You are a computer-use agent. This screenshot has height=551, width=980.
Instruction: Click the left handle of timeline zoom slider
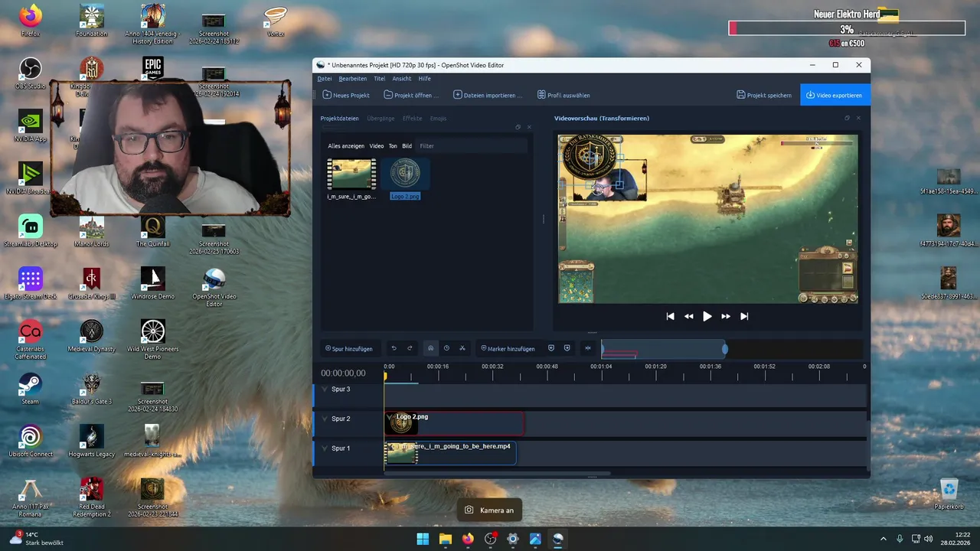[603, 350]
